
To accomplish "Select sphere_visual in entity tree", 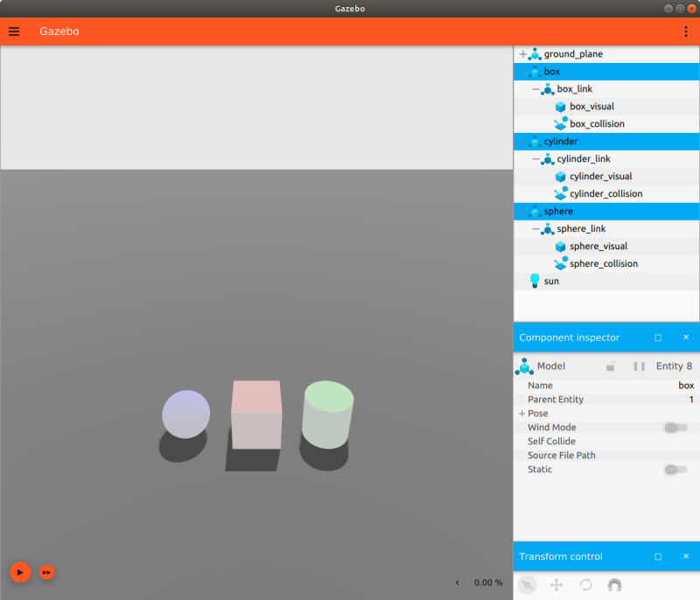I will [x=606, y=247].
